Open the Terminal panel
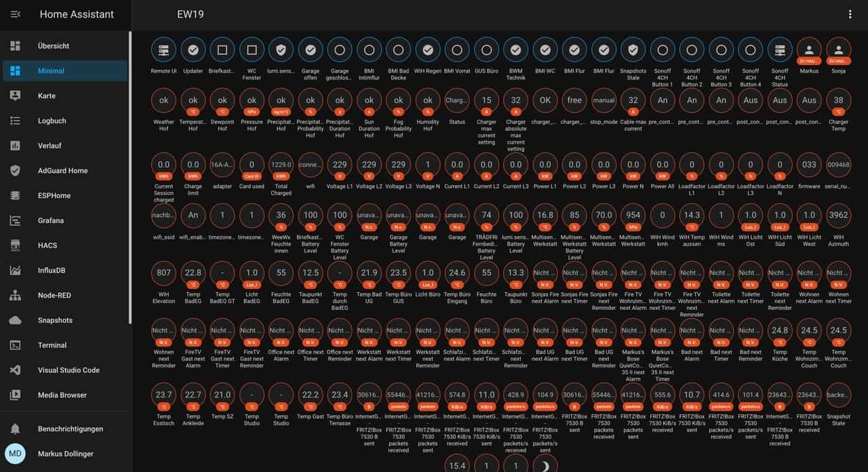This screenshot has width=868, height=472. pos(52,345)
